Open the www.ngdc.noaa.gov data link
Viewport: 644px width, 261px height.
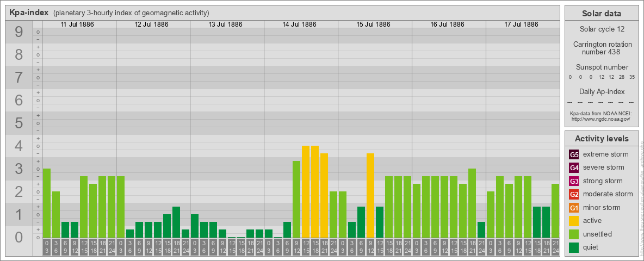602,119
